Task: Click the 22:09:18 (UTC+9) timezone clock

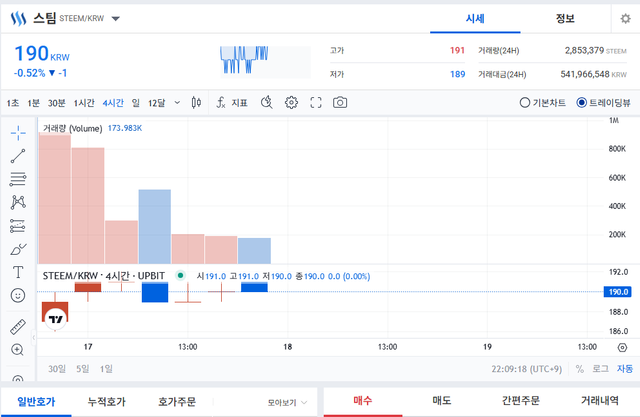Action: 527,369
